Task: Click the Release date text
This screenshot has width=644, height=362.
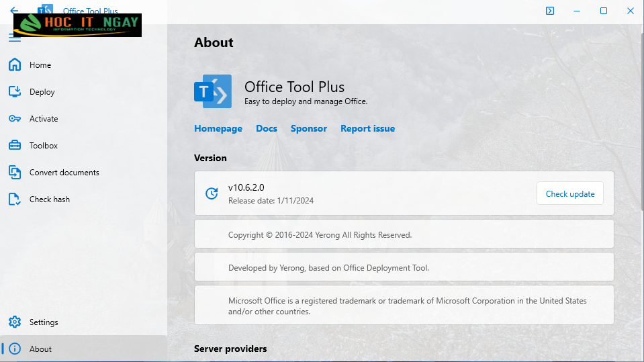Action: (271, 201)
